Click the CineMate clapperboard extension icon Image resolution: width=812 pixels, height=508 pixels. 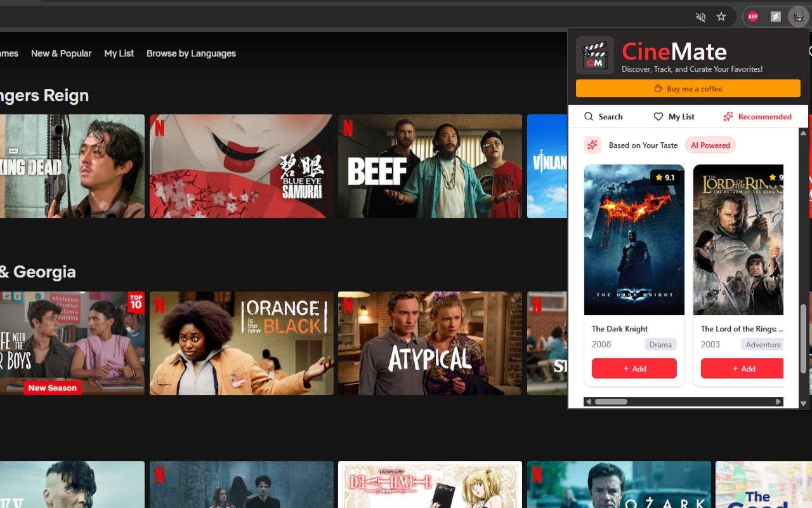pyautogui.click(x=798, y=17)
